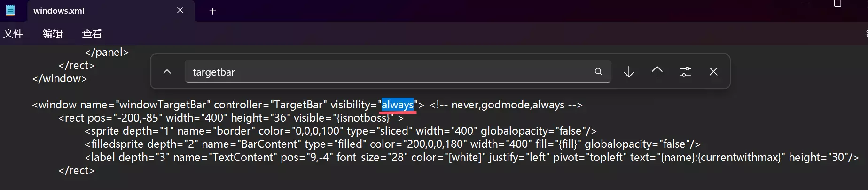This screenshot has width=868, height=190.
Task: Open the 文件 menu
Action: click(13, 33)
